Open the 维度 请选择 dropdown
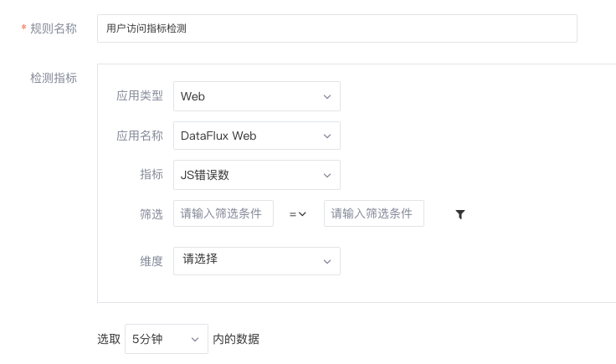616x364 pixels. [x=257, y=261]
